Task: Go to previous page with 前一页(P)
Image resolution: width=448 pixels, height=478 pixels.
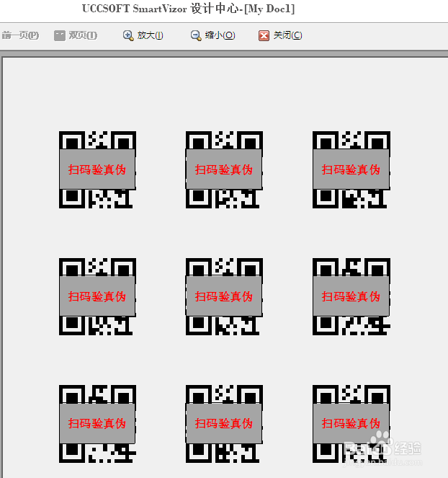Action: [20, 35]
